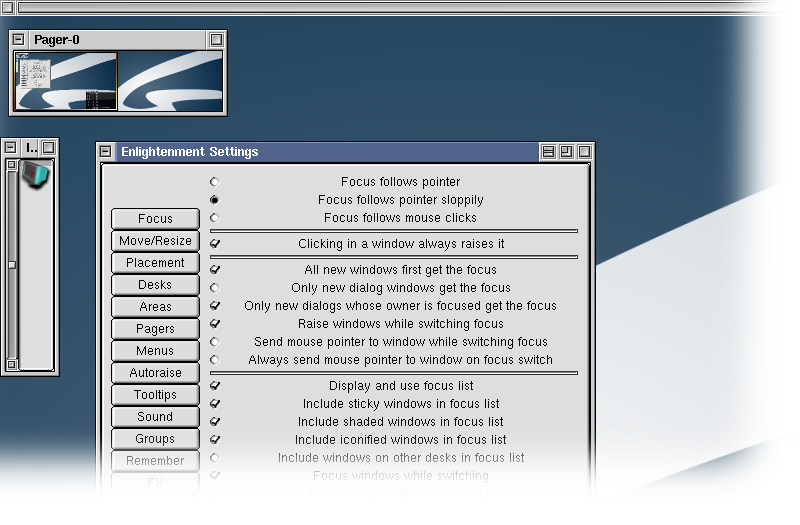800x525 pixels.
Task: Toggle Clicking in a window always raises it
Action: [x=215, y=243]
